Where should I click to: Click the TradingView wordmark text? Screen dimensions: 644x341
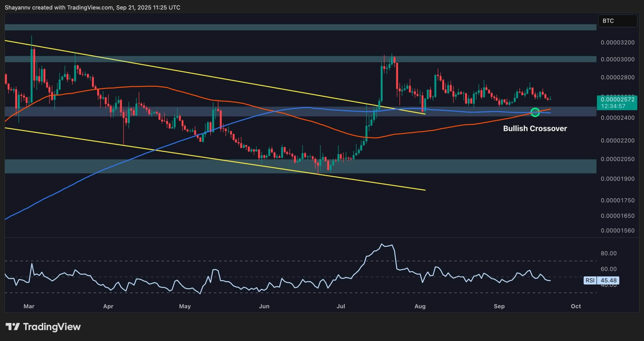pos(52,327)
